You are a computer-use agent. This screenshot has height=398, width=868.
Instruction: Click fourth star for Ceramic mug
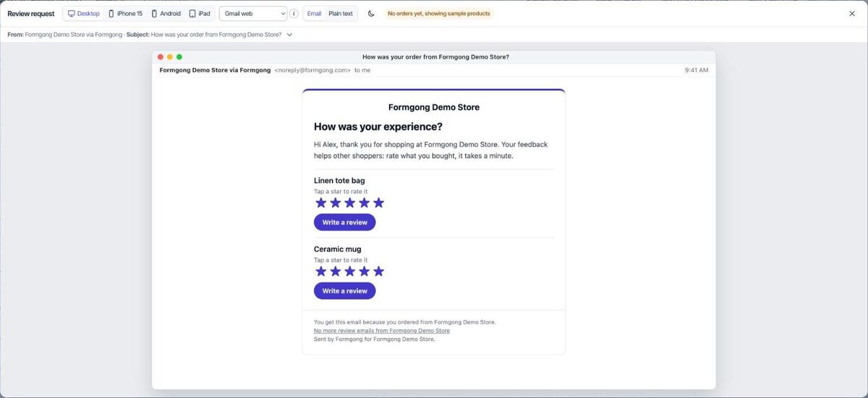click(x=364, y=271)
